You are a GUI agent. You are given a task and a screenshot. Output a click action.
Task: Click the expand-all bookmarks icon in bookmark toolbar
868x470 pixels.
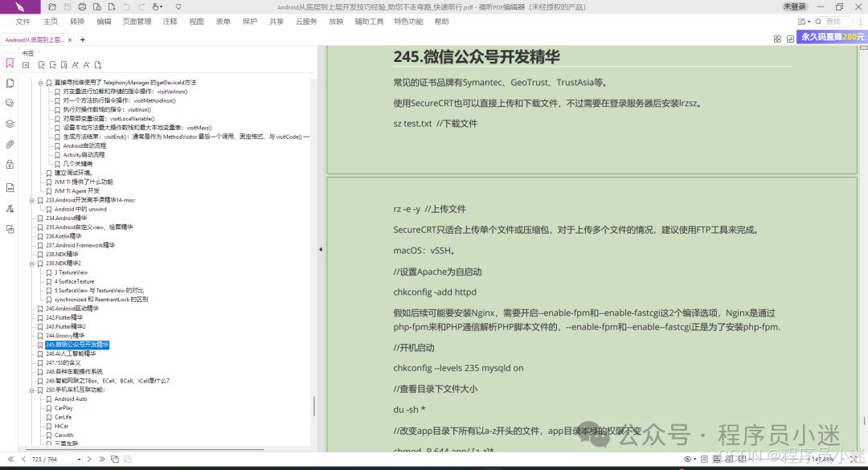tap(26, 65)
